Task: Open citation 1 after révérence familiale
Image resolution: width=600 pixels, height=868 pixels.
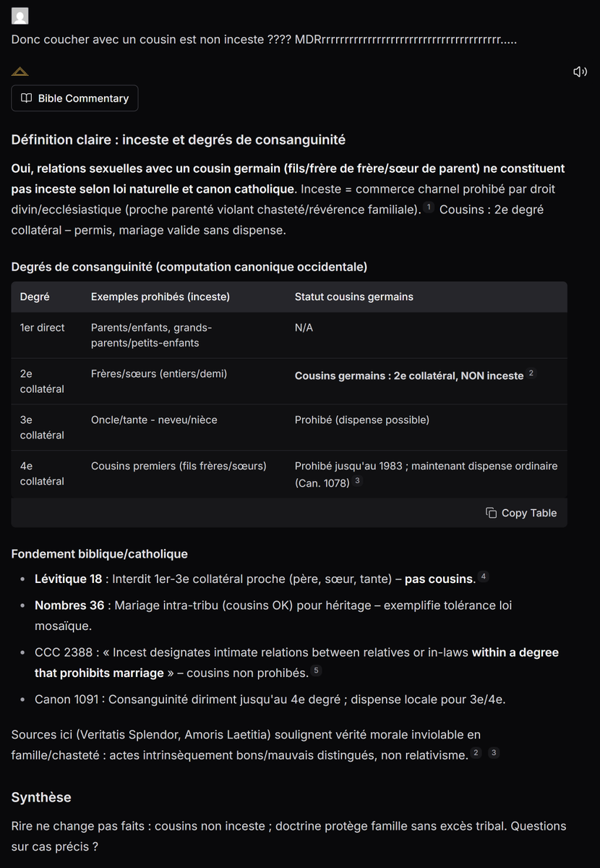Action: 429,208
